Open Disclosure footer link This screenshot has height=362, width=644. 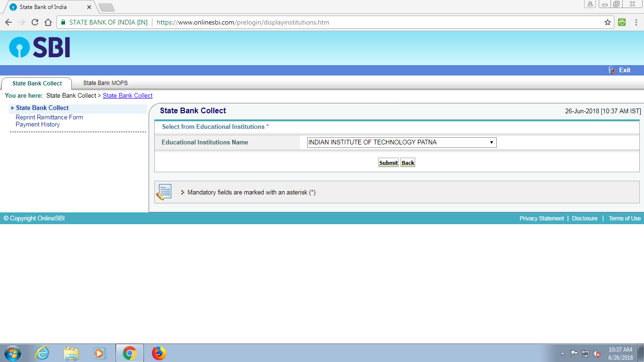tap(585, 219)
